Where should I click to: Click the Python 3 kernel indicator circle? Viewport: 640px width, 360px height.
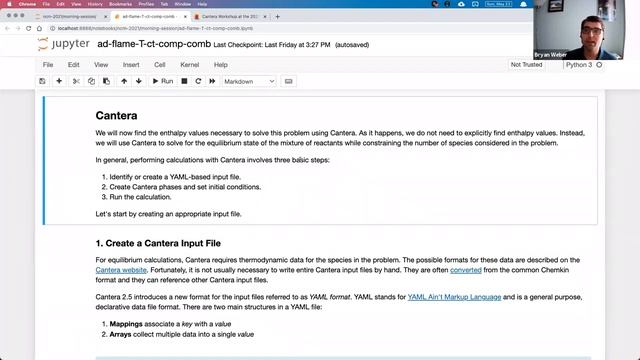click(599, 65)
